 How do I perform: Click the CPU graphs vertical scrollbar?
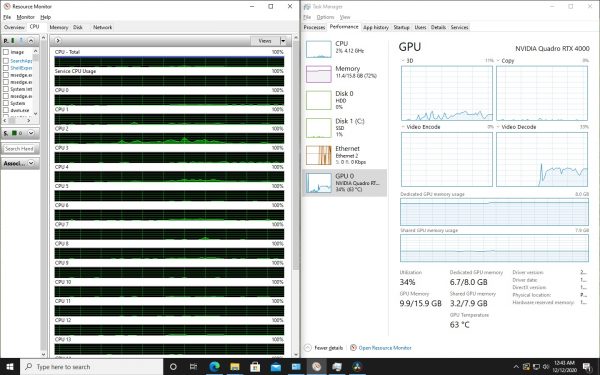295,196
